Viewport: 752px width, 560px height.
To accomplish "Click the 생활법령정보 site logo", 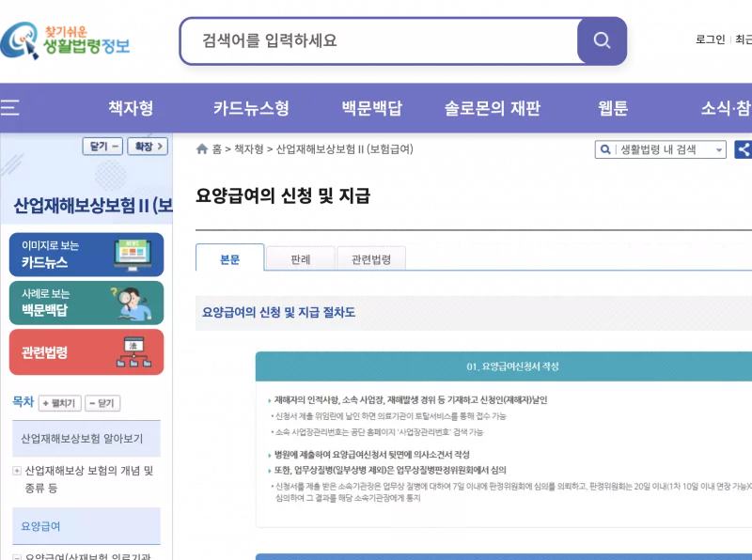I will [65, 40].
